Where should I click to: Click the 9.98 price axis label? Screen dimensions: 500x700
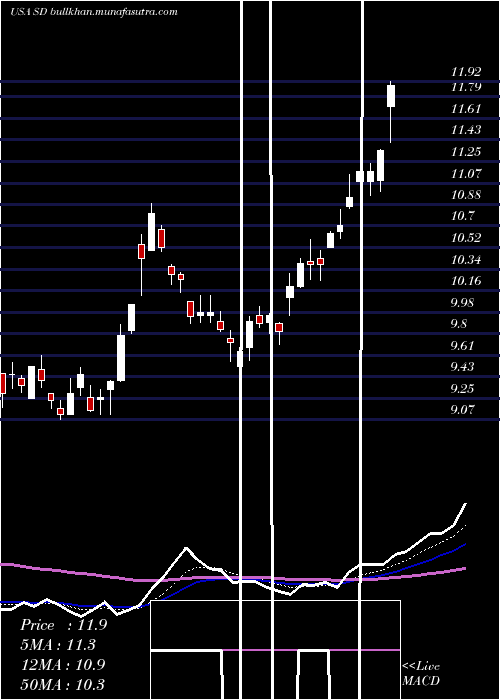pyautogui.click(x=463, y=303)
